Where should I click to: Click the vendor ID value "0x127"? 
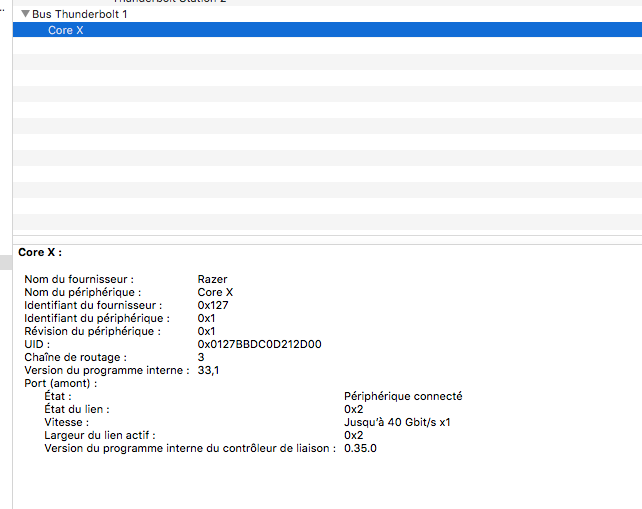coord(213,305)
